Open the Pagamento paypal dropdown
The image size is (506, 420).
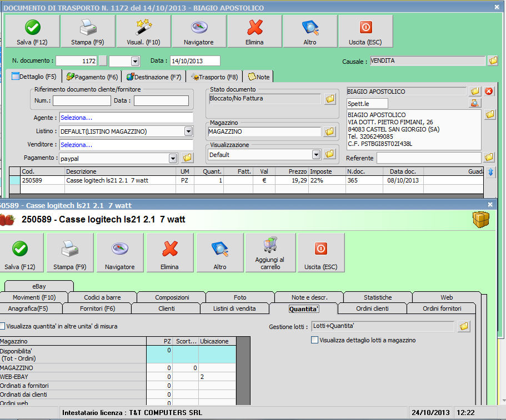pyautogui.click(x=173, y=158)
